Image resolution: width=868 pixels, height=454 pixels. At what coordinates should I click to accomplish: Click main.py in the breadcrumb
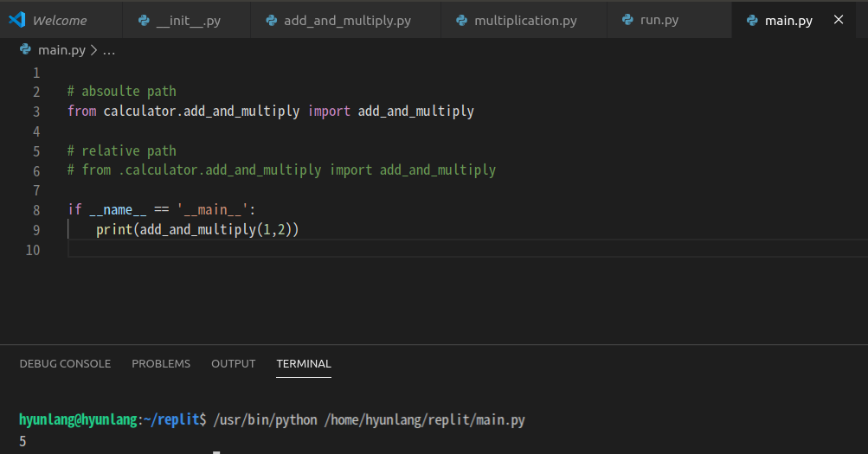(62, 50)
